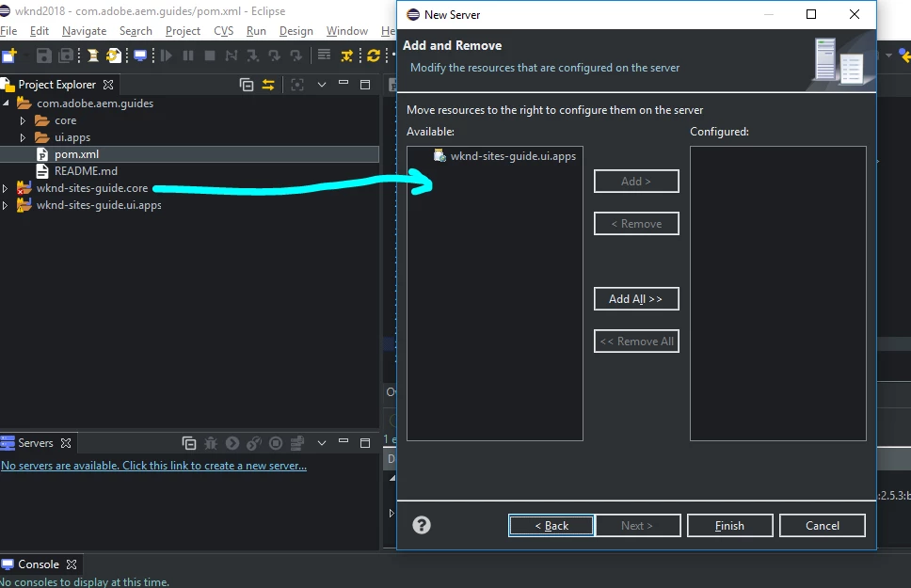Open the console monitor toolbar icon
911x588 pixels.
[140, 56]
